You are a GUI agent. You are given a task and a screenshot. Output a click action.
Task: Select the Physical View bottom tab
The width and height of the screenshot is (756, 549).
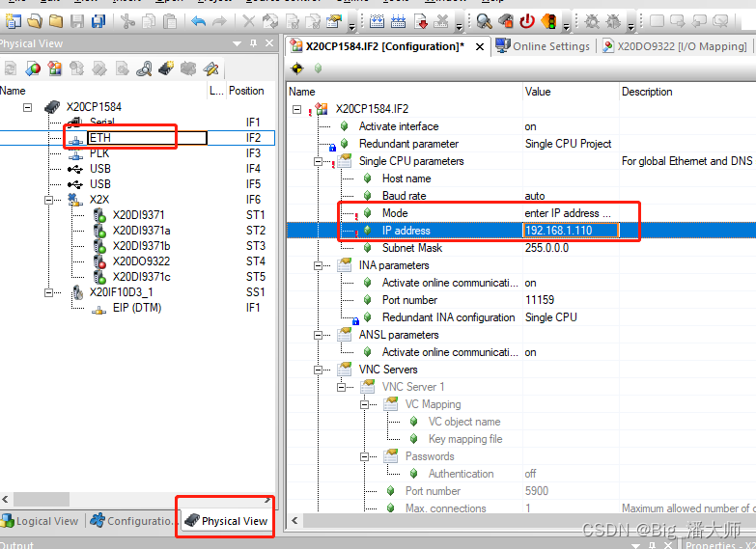tap(226, 521)
